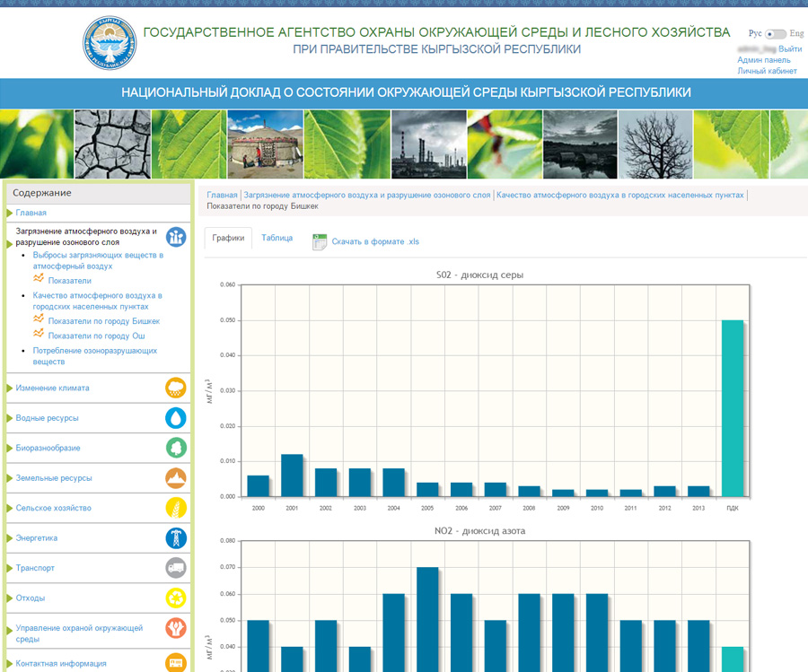This screenshot has height=672, width=808.
Task: Click chart icon beside Показатели по городу Бишкек
Action: (39, 319)
